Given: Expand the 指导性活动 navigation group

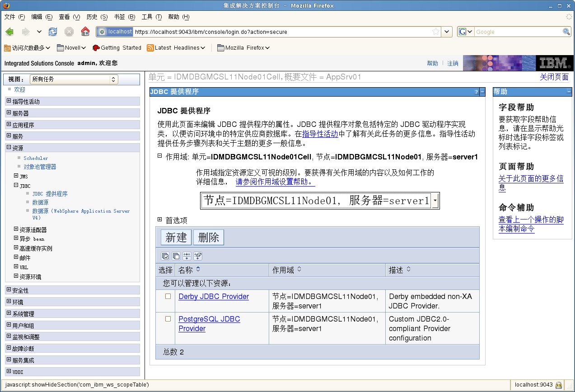Looking at the screenshot, I should 9,101.
